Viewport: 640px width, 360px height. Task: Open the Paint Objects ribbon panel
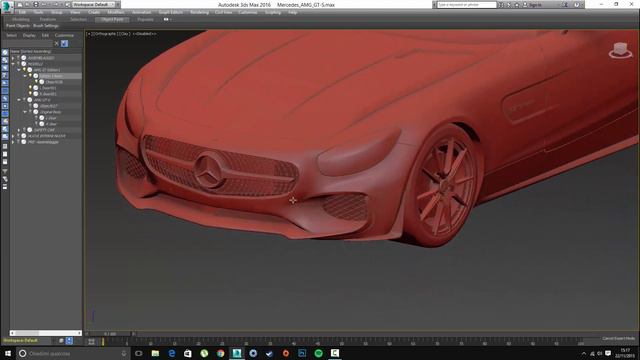point(18,26)
